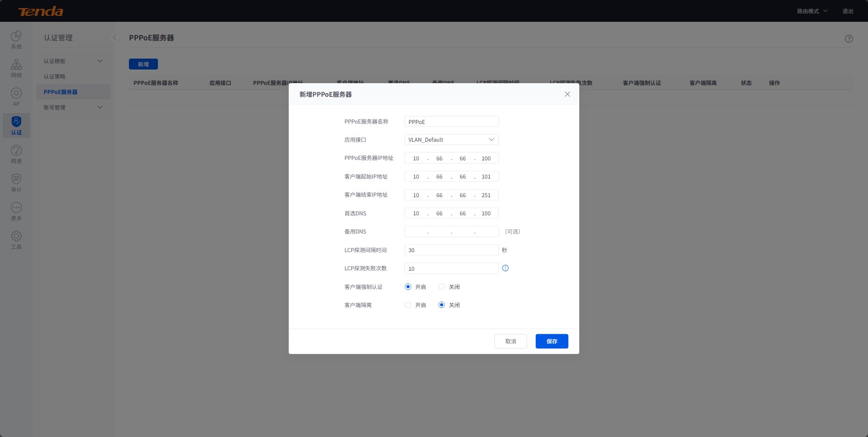Click the 保存 button
Screen dimensions: 868x437
click(552, 342)
